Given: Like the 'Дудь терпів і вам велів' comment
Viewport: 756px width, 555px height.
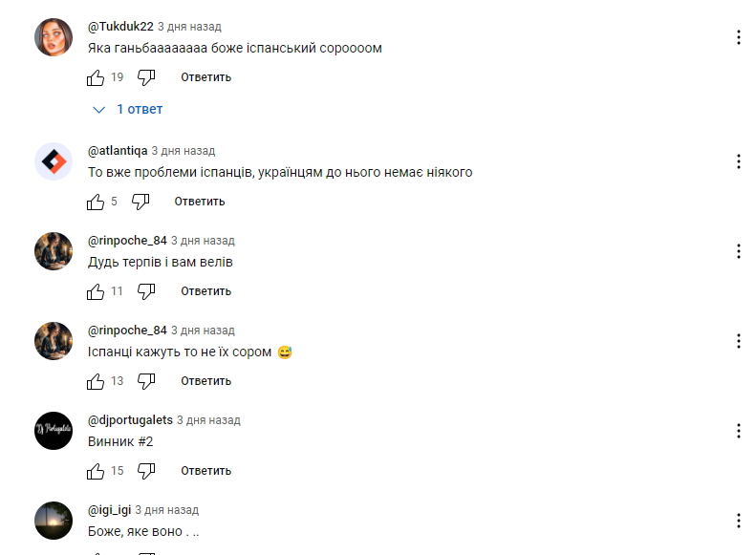Looking at the screenshot, I should click(96, 291).
